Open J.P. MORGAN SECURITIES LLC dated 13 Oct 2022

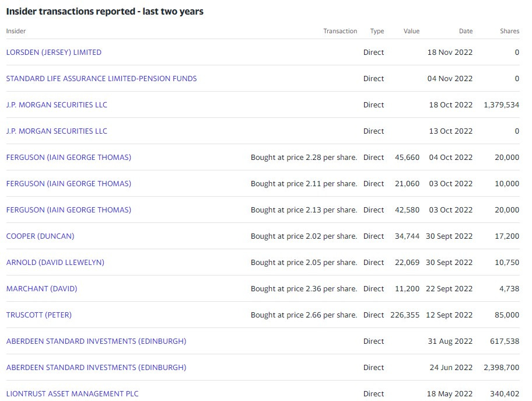coord(57,131)
